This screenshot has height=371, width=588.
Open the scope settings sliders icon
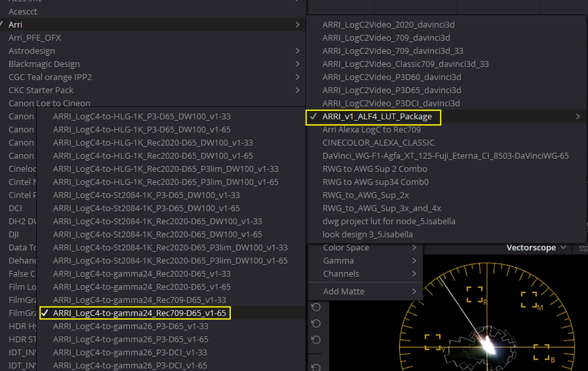tap(582, 248)
